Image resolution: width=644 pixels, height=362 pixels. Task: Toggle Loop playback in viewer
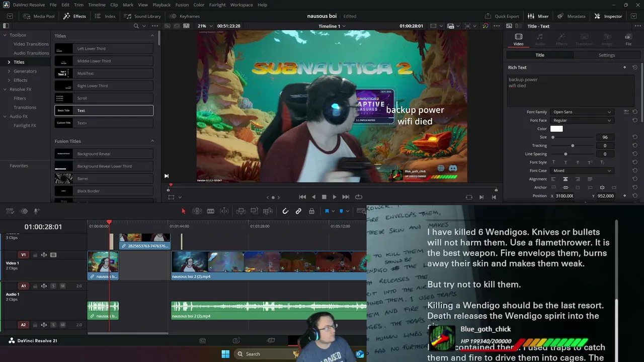359,197
